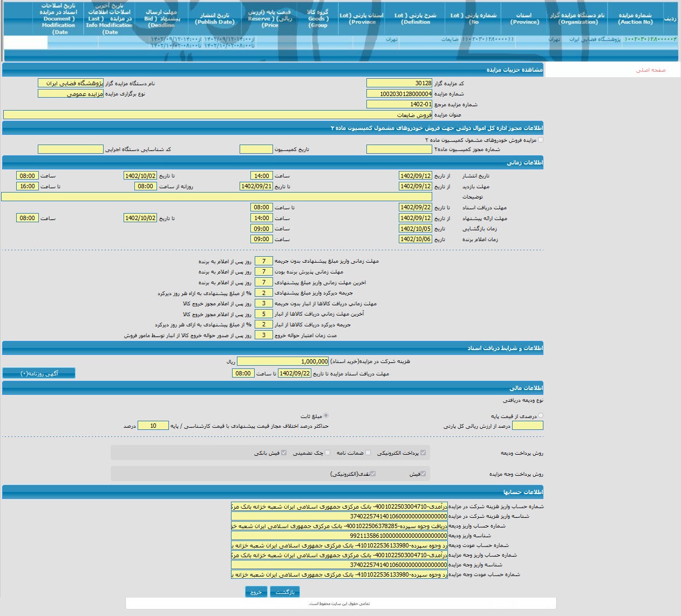Click the خروج (Exit) button

[256, 592]
